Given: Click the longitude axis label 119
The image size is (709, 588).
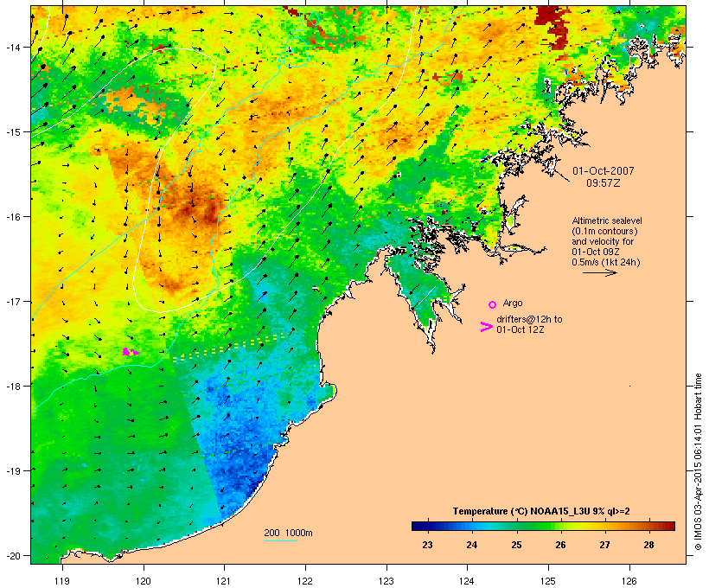Looking at the screenshot, I should click(x=62, y=581).
